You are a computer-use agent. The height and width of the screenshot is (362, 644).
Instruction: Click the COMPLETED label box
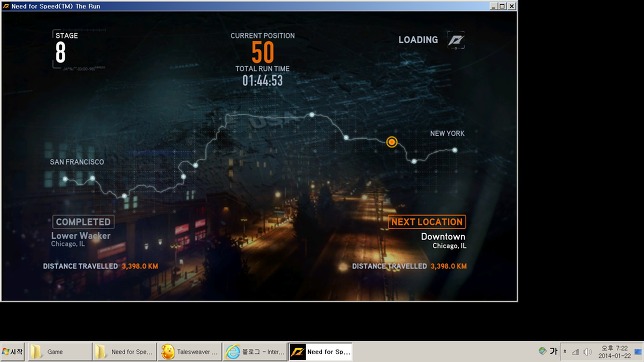[83, 222]
